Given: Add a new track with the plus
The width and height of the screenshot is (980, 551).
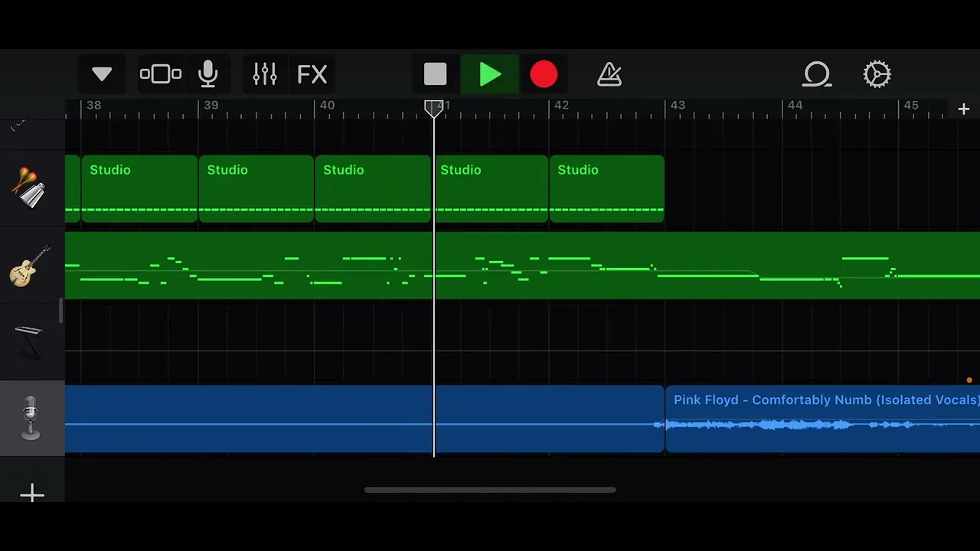Looking at the screenshot, I should pyautogui.click(x=32, y=494).
